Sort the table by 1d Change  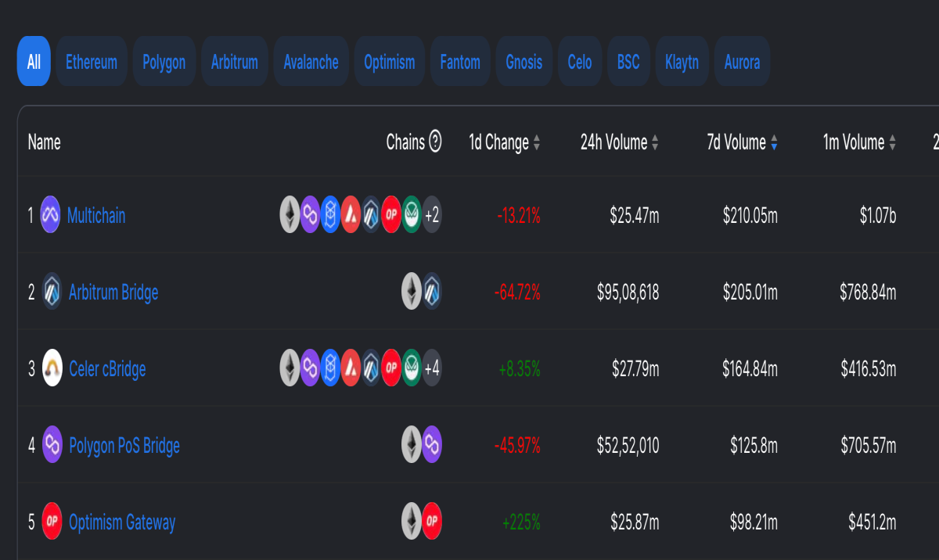(x=505, y=142)
